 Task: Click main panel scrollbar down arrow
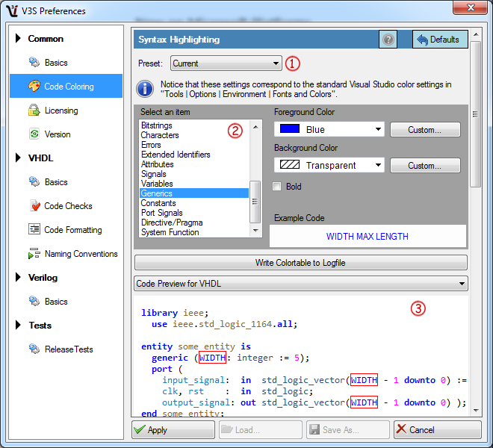[476, 410]
